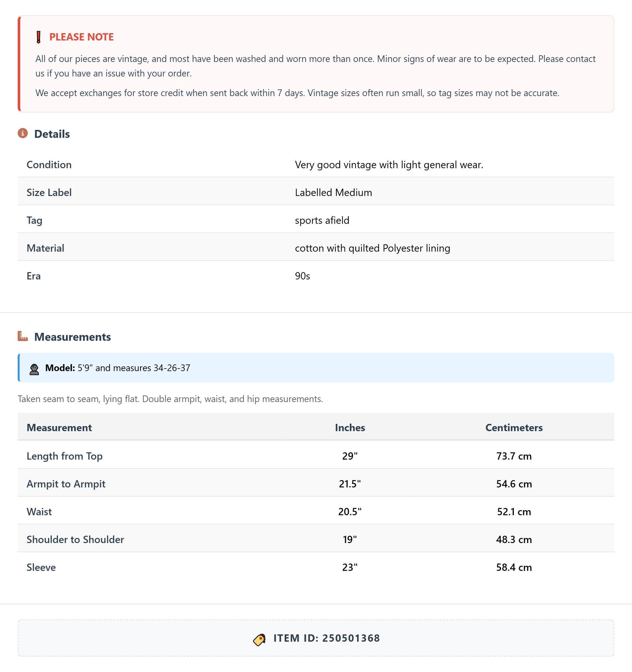
Task: Click the Model measurements info banner
Action: (316, 368)
